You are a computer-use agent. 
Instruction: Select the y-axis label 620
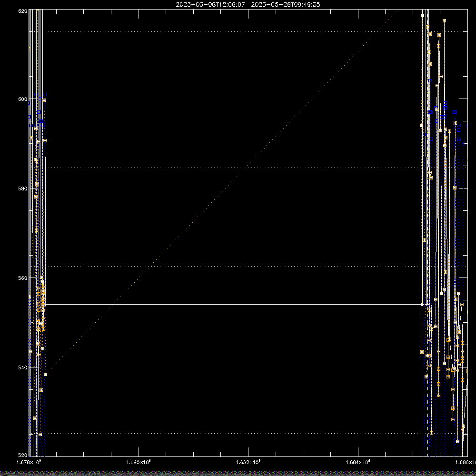(23, 11)
